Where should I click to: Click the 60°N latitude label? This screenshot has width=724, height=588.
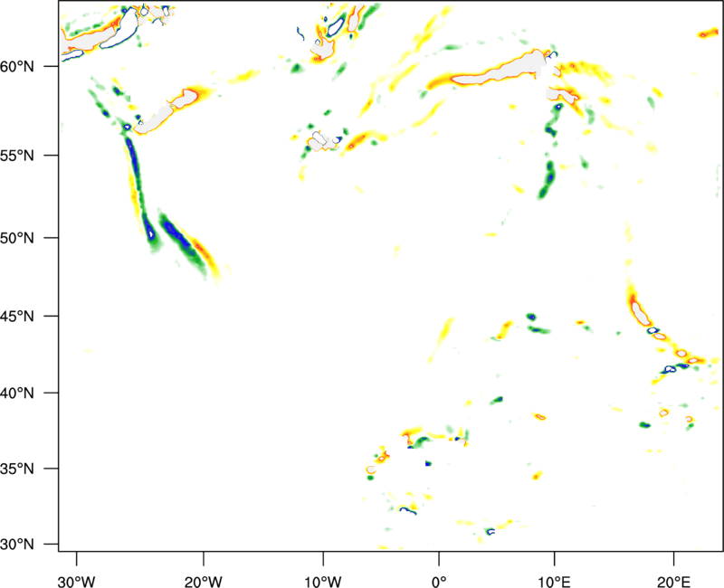(17, 67)
